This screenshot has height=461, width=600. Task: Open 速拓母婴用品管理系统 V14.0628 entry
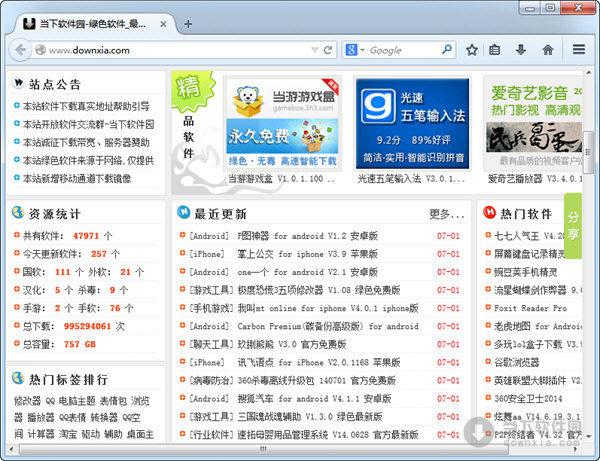click(x=328, y=434)
